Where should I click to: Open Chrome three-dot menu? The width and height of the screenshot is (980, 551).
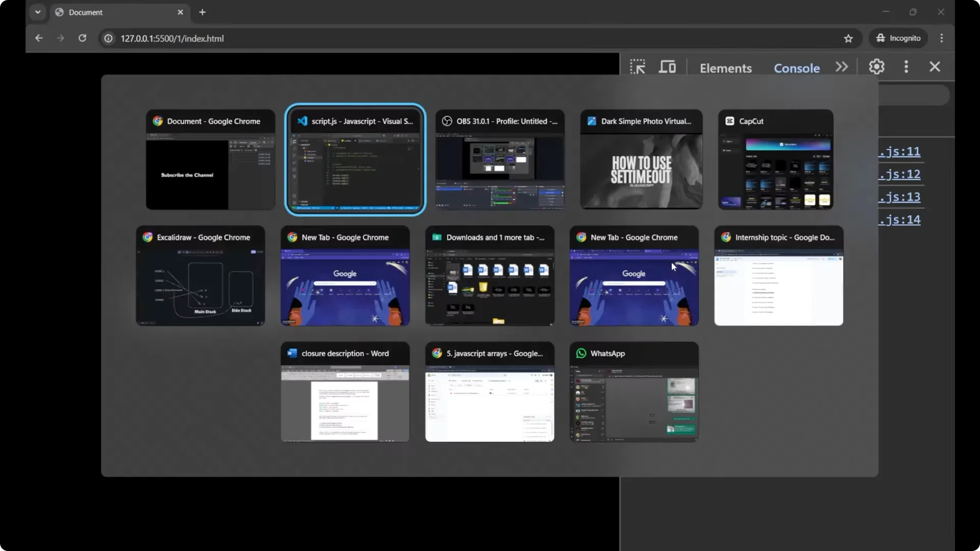point(942,38)
